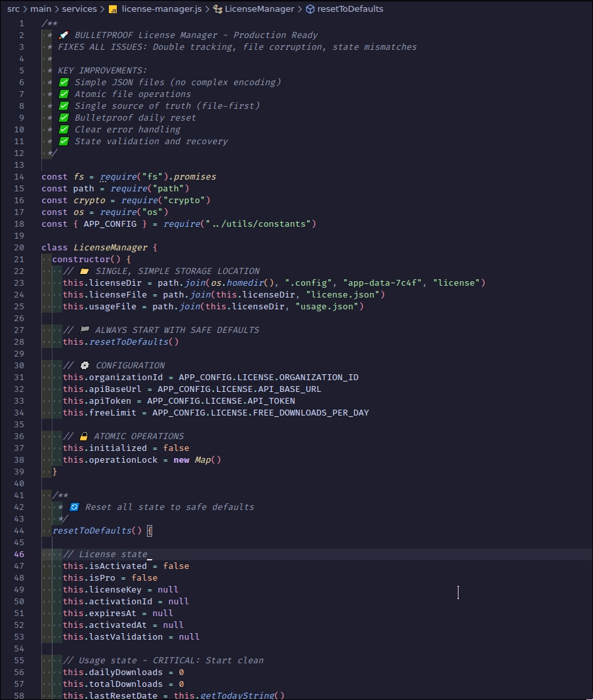
Task: Click the rocket emoji on line 2
Action: 64,35
